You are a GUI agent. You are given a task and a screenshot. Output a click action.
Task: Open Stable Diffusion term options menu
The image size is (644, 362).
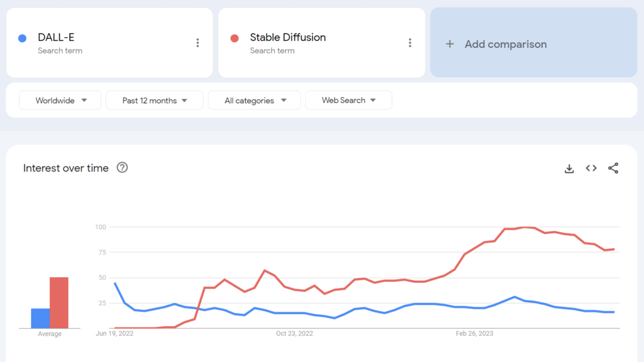pyautogui.click(x=410, y=43)
